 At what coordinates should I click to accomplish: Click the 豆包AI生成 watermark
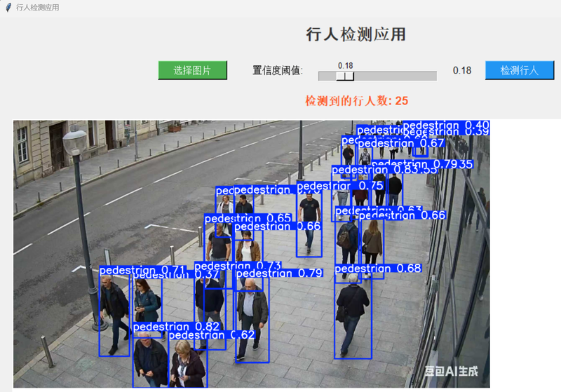click(451, 371)
